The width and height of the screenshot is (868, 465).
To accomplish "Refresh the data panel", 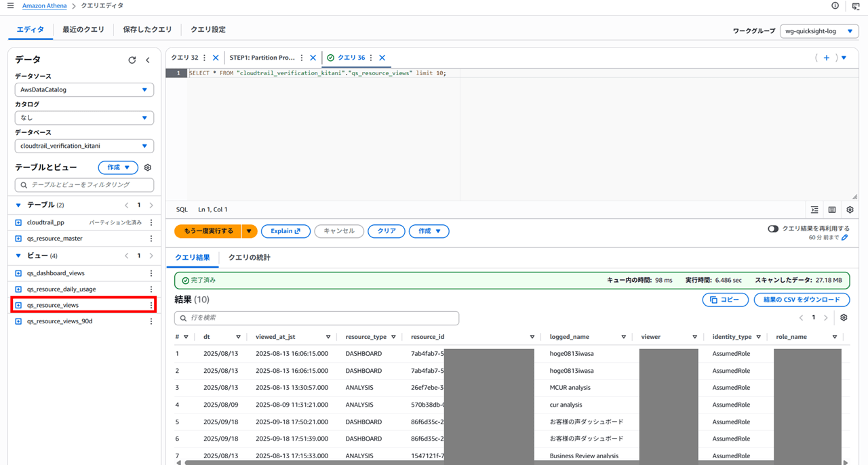I will coord(132,60).
